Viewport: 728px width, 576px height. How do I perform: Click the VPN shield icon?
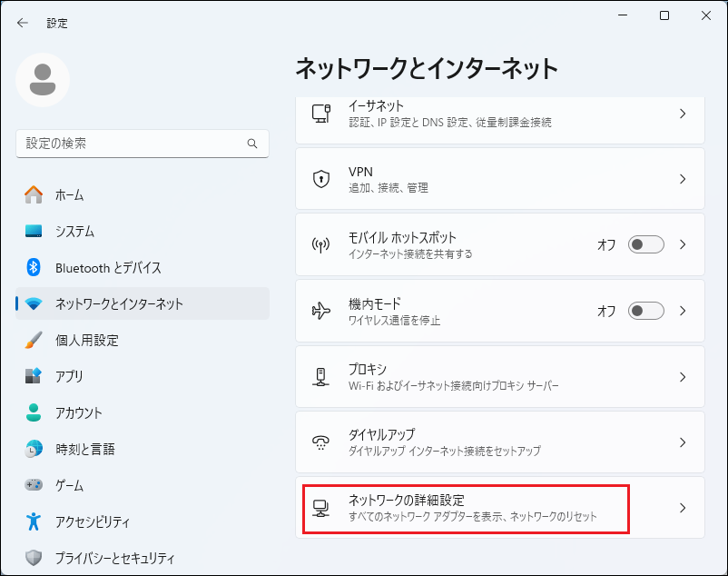[320, 179]
